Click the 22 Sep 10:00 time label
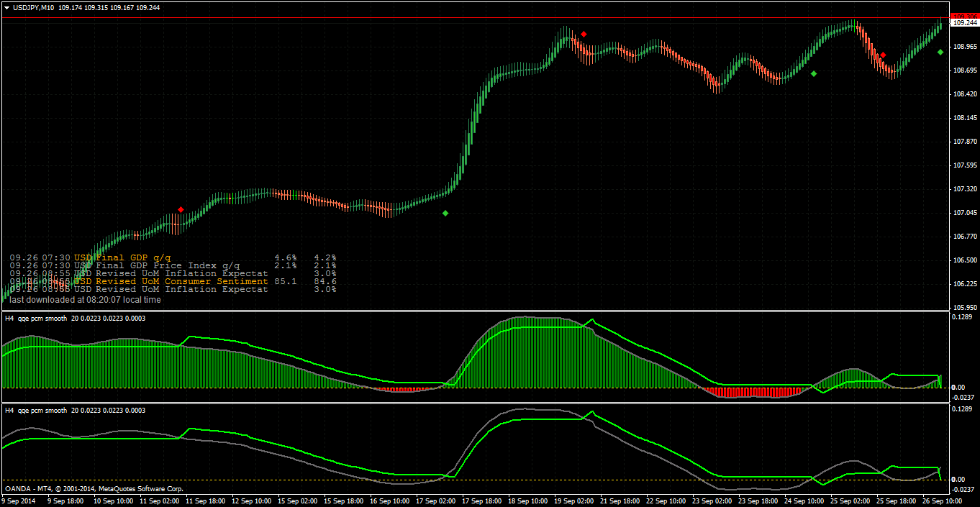 [665, 501]
